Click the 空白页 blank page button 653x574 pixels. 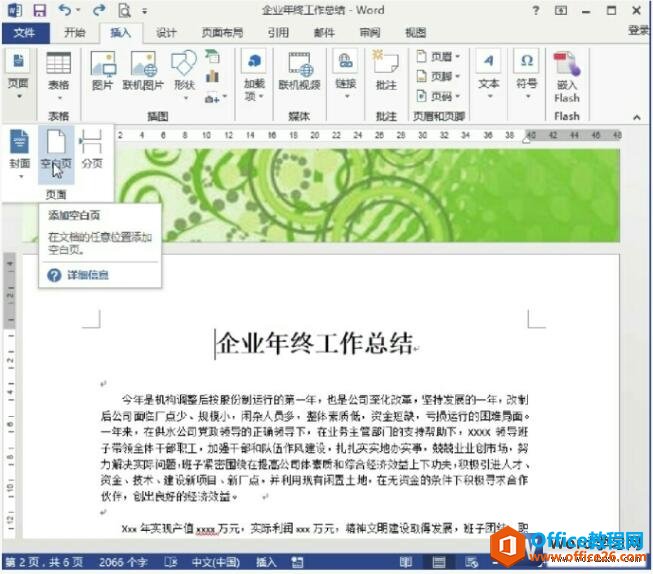(x=56, y=153)
